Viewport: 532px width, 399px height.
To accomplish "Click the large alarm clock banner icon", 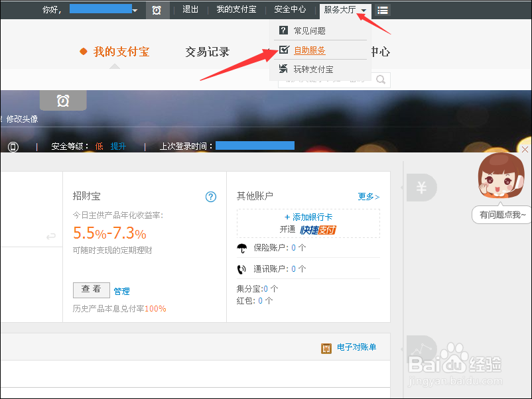I will [x=63, y=100].
